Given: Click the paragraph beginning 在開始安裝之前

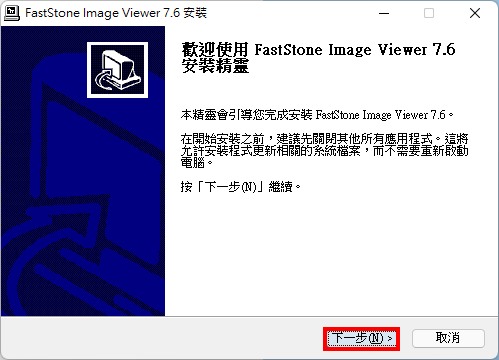Looking at the screenshot, I should pos(324,150).
